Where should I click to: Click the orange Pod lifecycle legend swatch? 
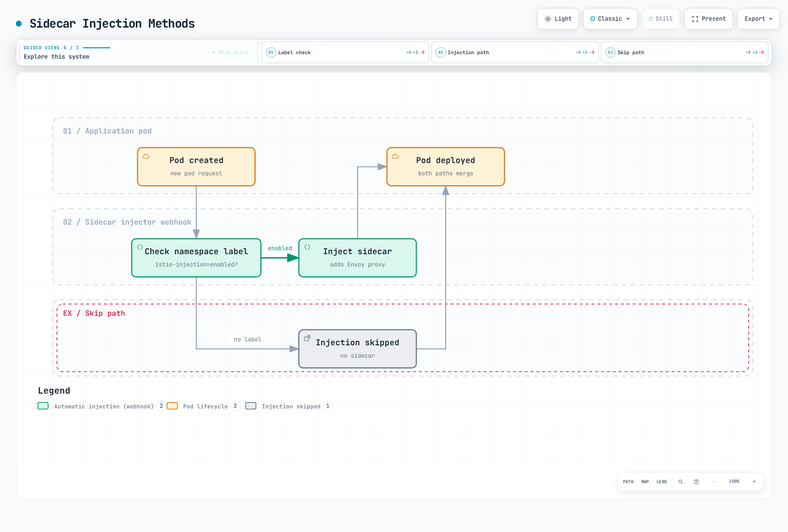tap(172, 406)
